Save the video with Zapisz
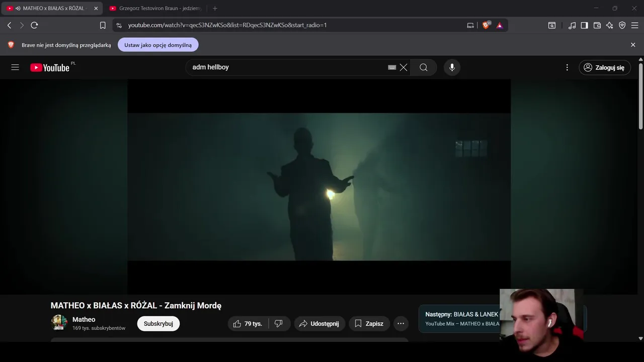This screenshot has width=644, height=362. coord(369,324)
